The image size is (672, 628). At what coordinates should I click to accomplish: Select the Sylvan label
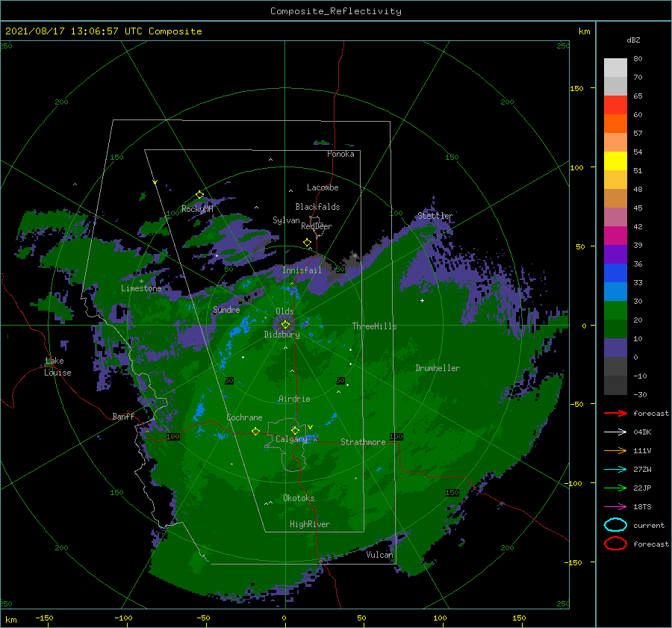click(286, 220)
